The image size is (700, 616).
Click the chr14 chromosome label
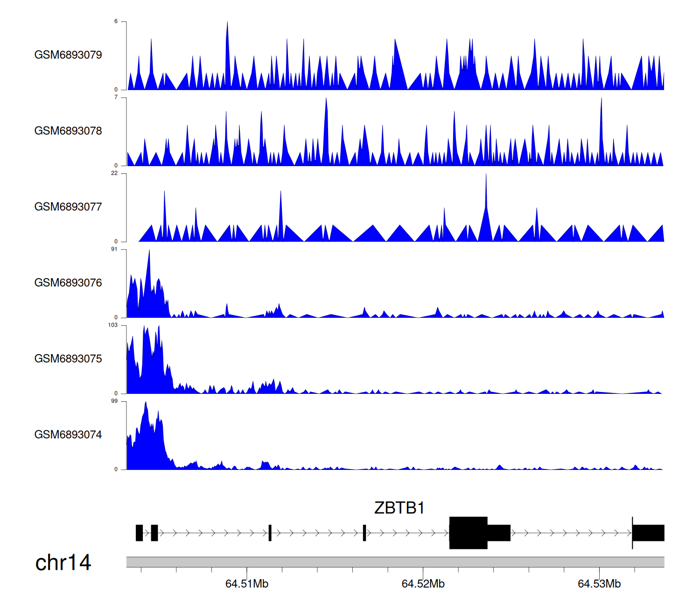pyautogui.click(x=63, y=563)
